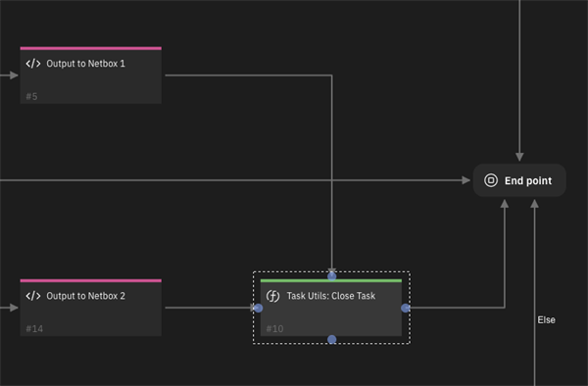Select the top connector dot of Close Task
This screenshot has width=588, height=386.
click(332, 276)
